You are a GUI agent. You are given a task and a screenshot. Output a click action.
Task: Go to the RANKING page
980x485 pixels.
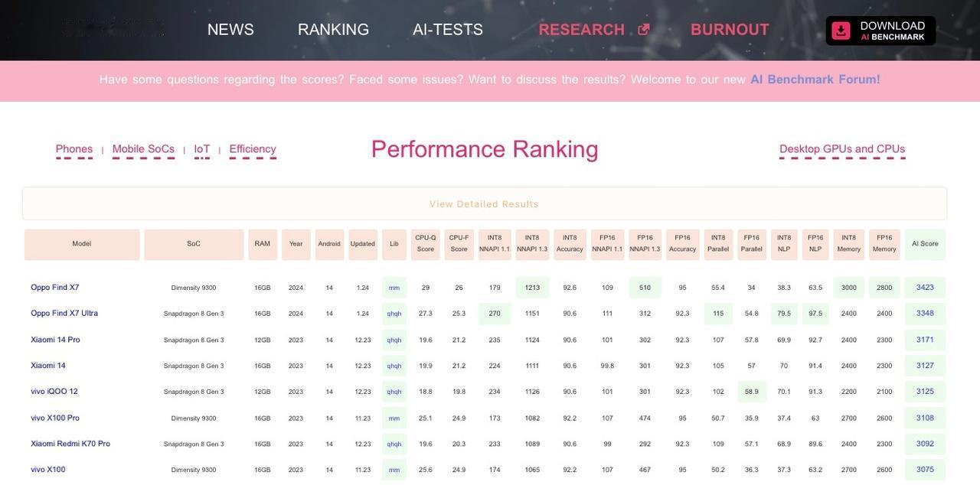(x=333, y=30)
